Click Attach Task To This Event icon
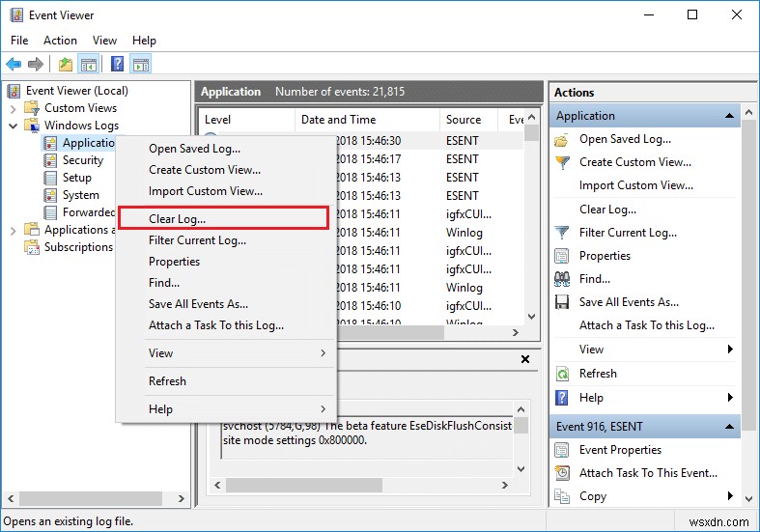Screen dimensions: 760x532 pos(562,473)
